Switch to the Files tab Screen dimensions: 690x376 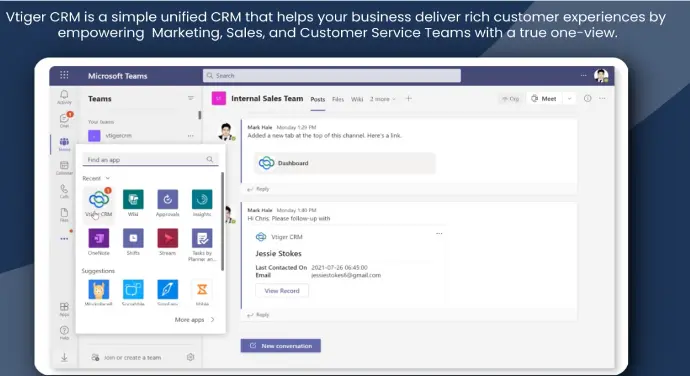pyautogui.click(x=338, y=100)
